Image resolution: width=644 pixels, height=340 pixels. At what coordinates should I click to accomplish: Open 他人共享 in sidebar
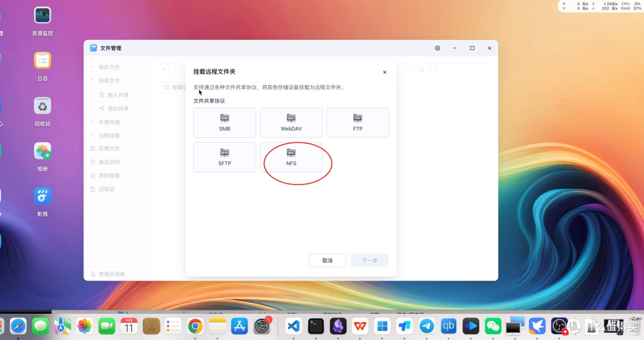click(x=114, y=95)
